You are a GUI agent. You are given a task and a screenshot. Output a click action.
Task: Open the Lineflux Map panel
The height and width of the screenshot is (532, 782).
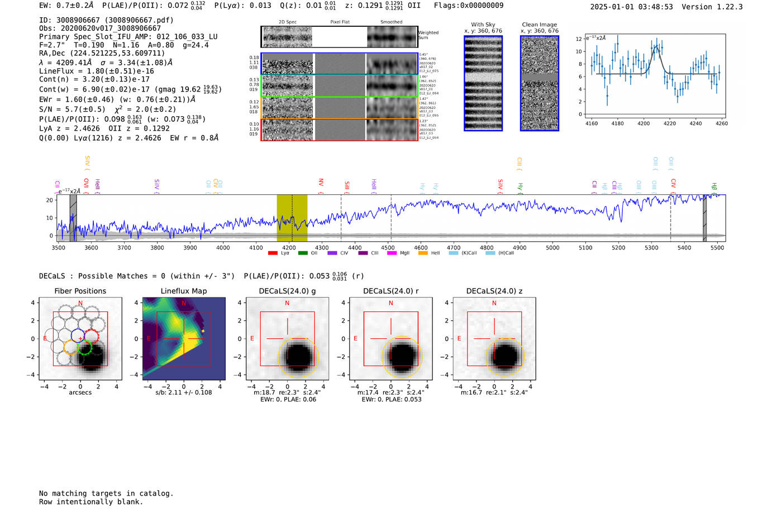(184, 338)
